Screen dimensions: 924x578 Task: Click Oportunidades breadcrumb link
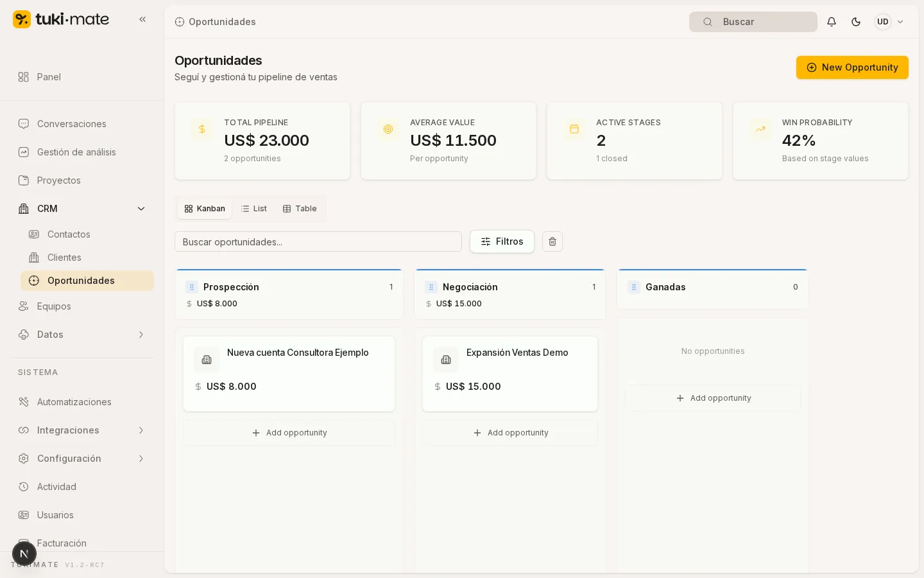[222, 22]
